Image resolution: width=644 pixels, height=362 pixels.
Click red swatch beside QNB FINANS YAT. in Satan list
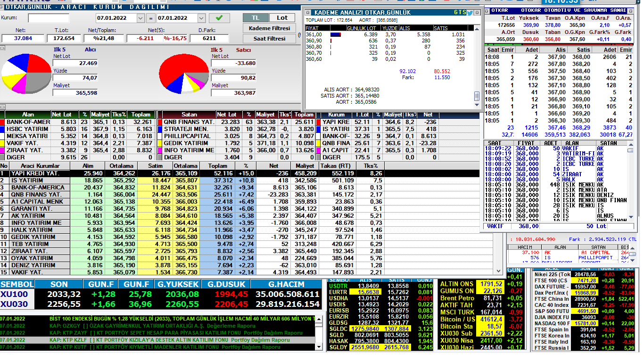pyautogui.click(x=160, y=122)
